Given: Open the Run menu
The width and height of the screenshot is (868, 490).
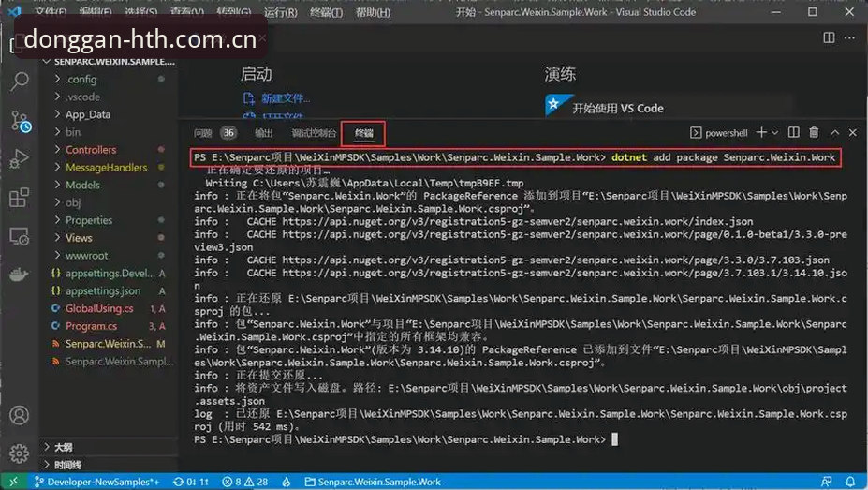Looking at the screenshot, I should pos(281,11).
